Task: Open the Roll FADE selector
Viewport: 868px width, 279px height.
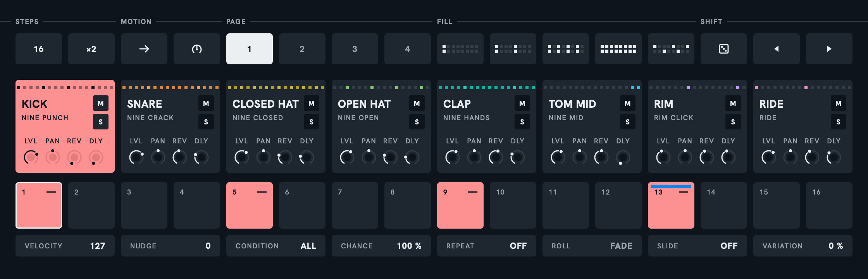Action: click(592, 246)
